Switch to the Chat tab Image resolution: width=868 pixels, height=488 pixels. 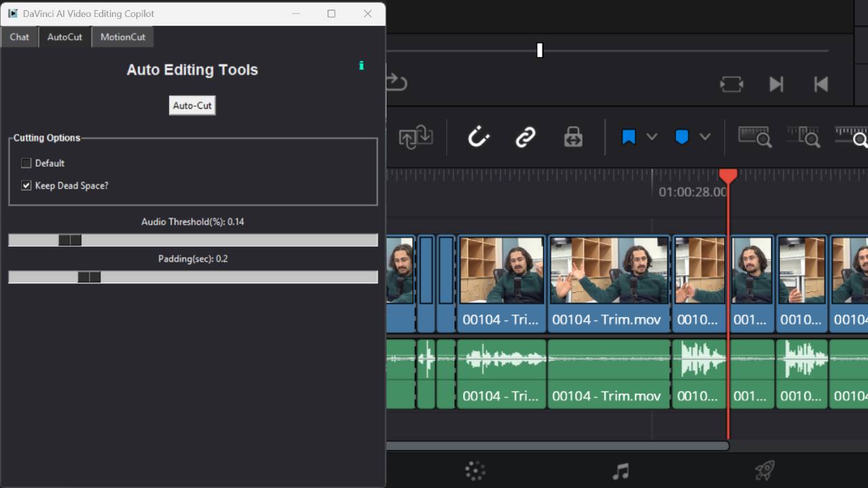(x=20, y=37)
